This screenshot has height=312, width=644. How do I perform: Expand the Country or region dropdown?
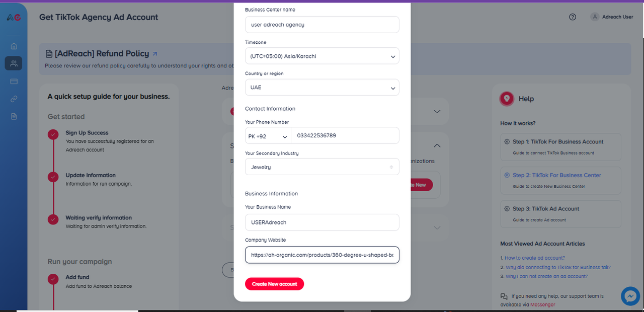[x=322, y=88]
